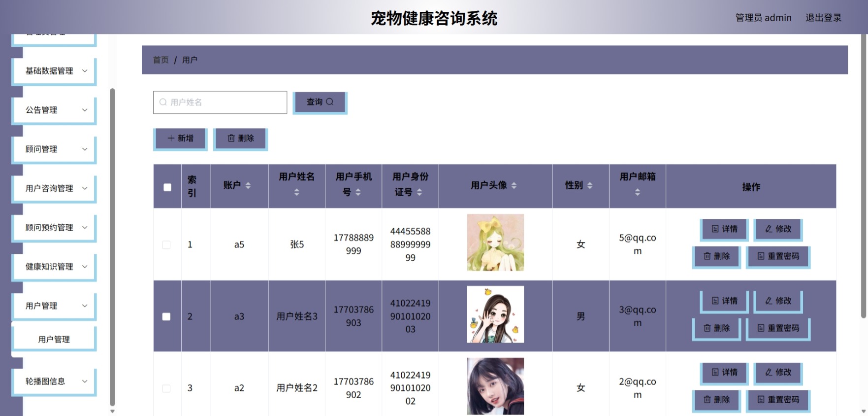
Task: Collapse the 用户管理 parent menu
Action: click(54, 306)
